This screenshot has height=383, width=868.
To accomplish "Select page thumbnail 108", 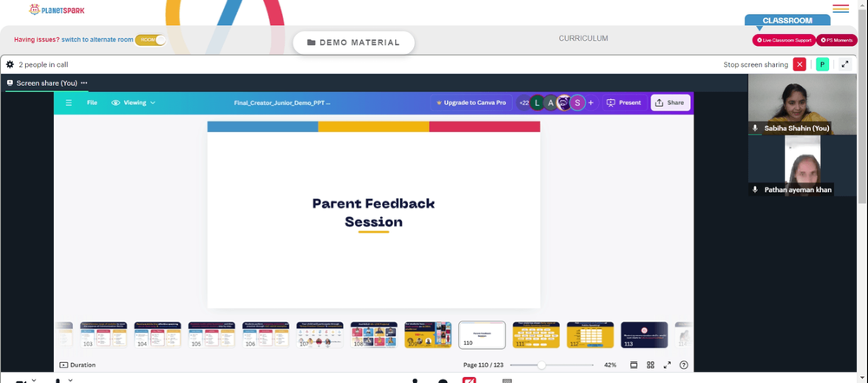I will tap(373, 334).
